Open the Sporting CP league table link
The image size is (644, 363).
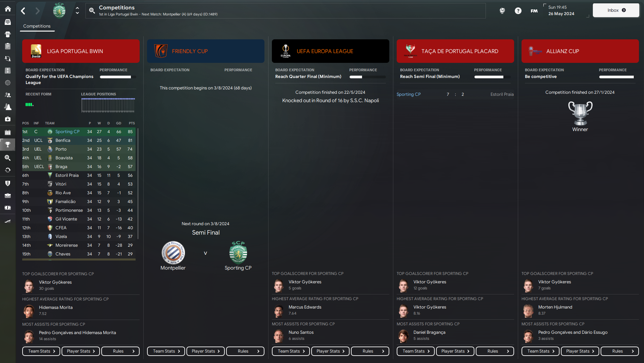68,132
